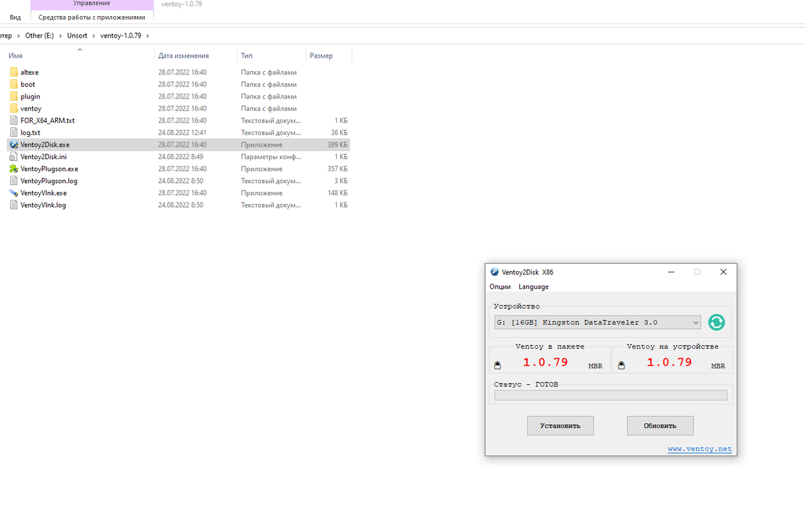Select the VentoyVlnk.exe file name

click(44, 193)
